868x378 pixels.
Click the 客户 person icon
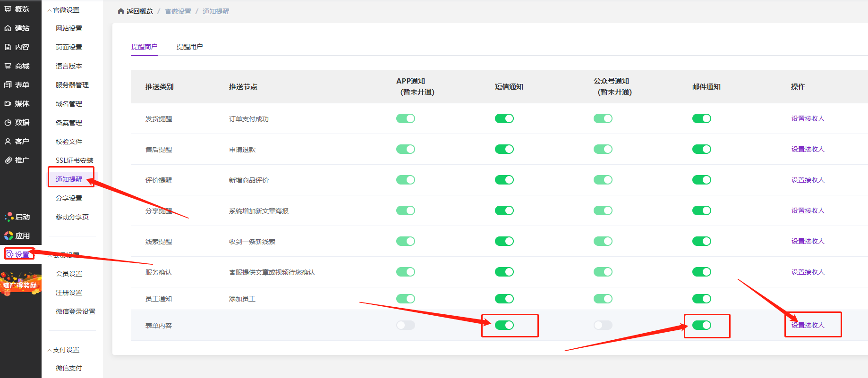click(x=8, y=142)
